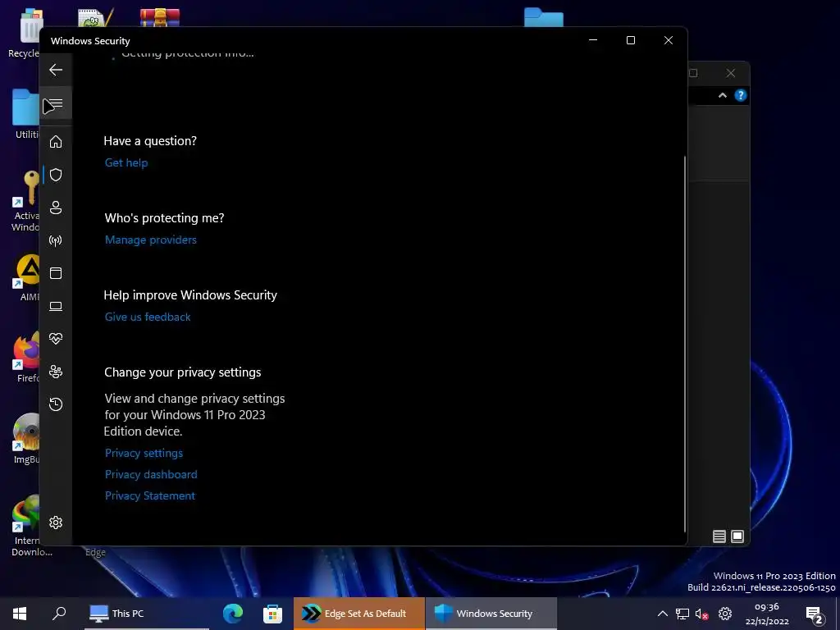Select the folder icon at desktop top right
Screen dimensions: 840x630
coord(544,17)
